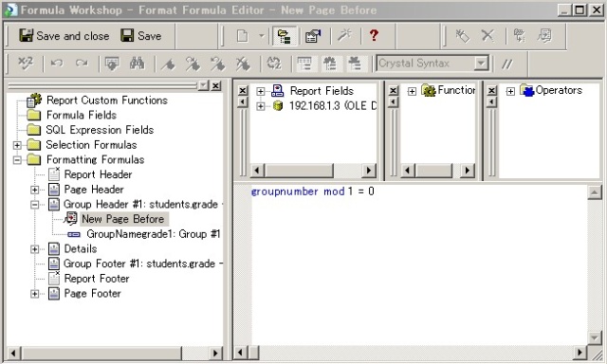
Task: Click the comment/uncomment // icon
Action: 506,64
